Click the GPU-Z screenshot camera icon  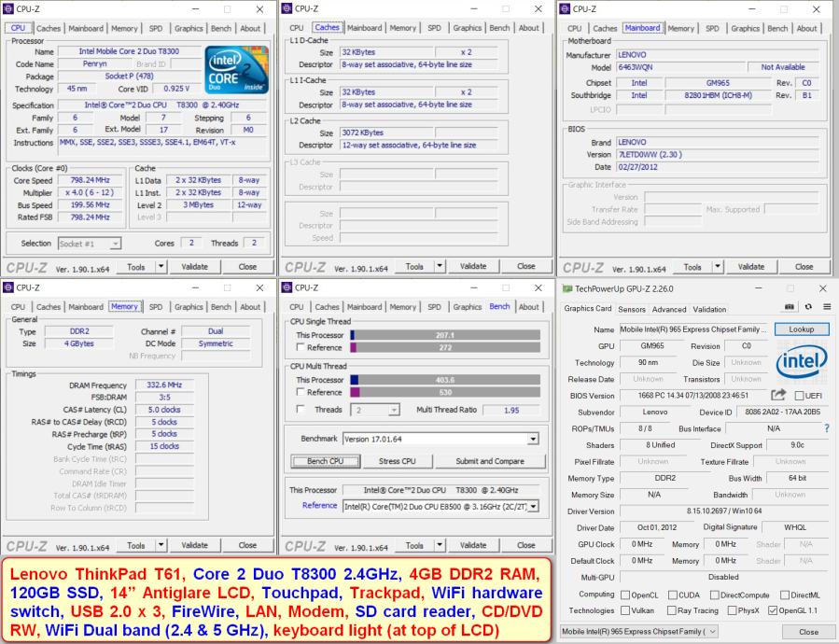pyautogui.click(x=790, y=307)
